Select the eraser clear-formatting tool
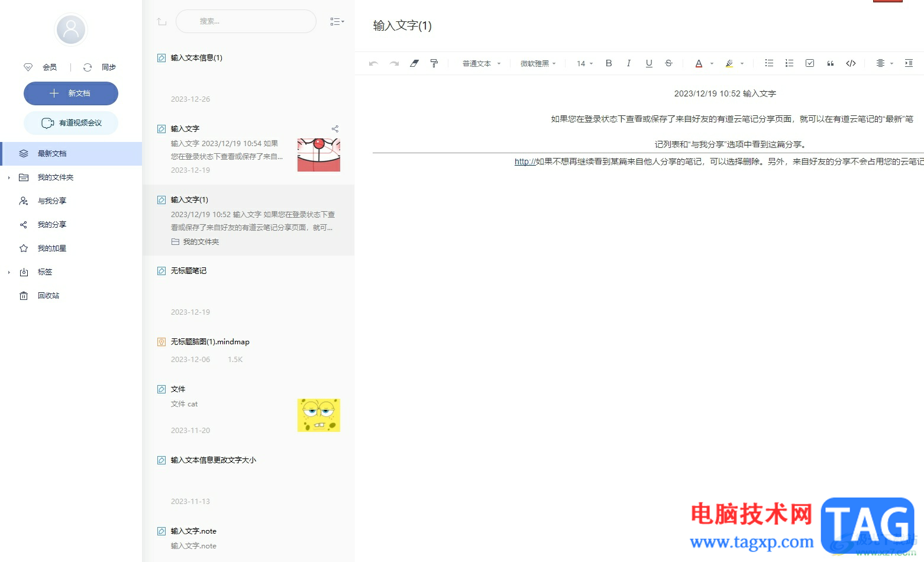Viewport: 924px width, 562px height. (414, 63)
